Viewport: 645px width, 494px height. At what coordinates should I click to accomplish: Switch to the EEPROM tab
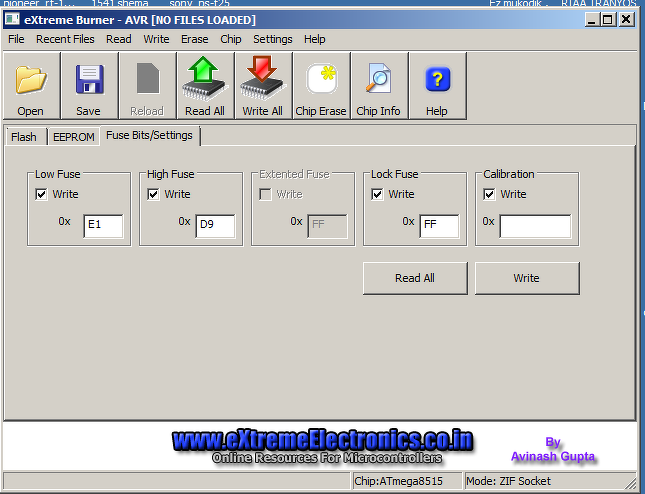pos(74,137)
